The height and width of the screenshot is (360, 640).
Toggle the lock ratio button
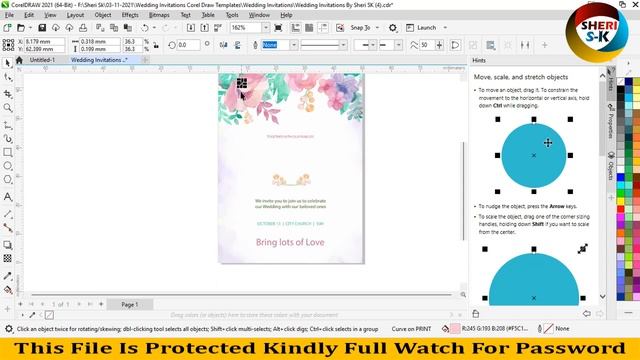click(156, 45)
